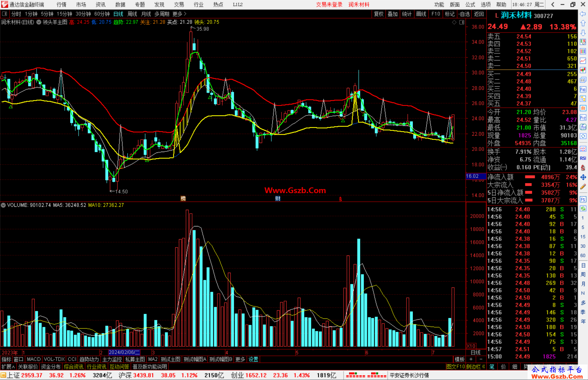This screenshot has width=588, height=380.
Task: Click the chart panel toggle icon top-right
Action: pyautogui.click(x=462, y=22)
